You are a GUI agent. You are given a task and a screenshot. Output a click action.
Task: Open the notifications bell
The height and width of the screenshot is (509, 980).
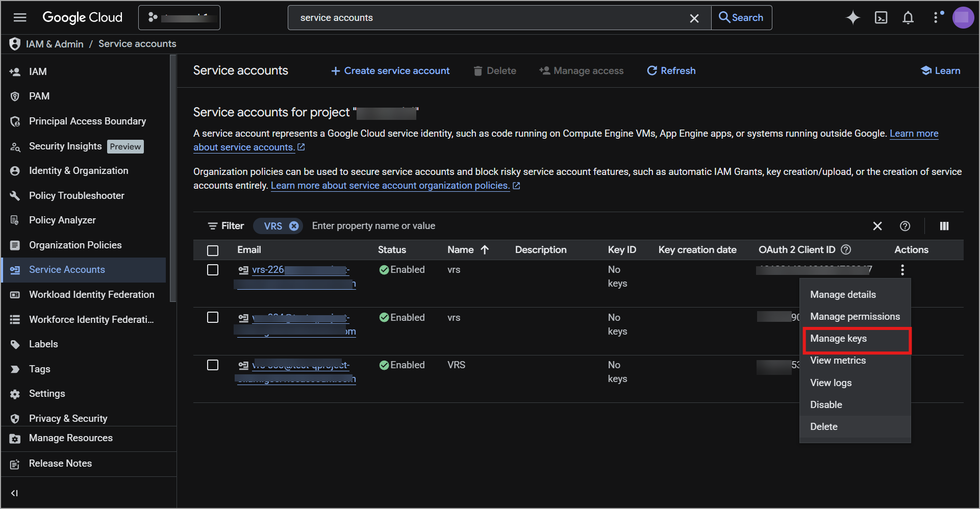click(908, 18)
